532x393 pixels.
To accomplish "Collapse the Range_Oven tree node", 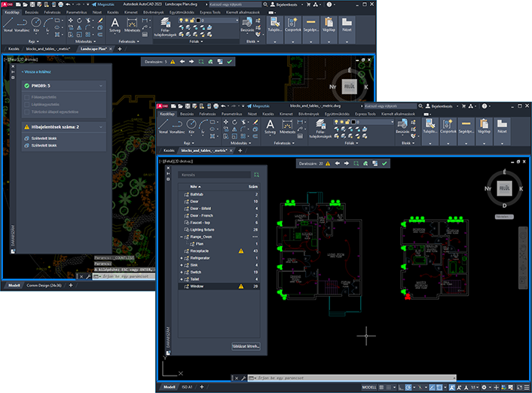I will pyautogui.click(x=182, y=236).
